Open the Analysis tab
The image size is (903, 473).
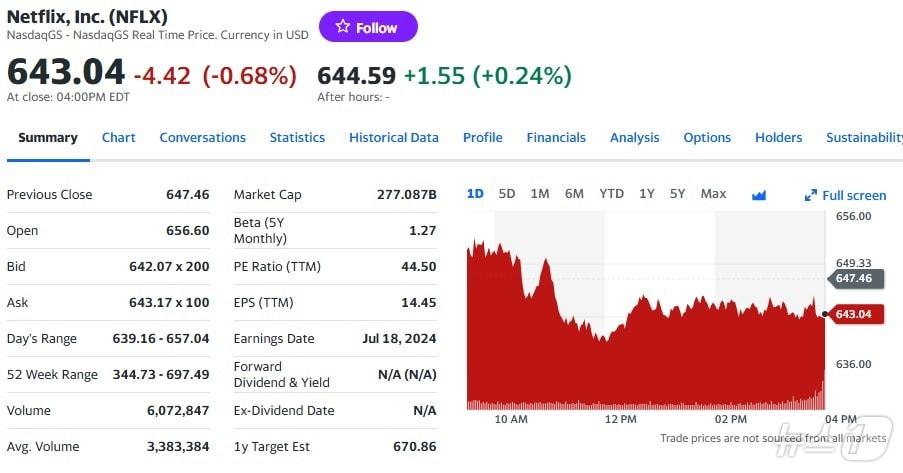[634, 138]
